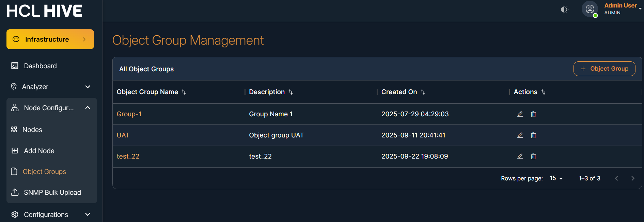Edit the test_22 object group
This screenshot has height=222, width=644.
(520, 156)
